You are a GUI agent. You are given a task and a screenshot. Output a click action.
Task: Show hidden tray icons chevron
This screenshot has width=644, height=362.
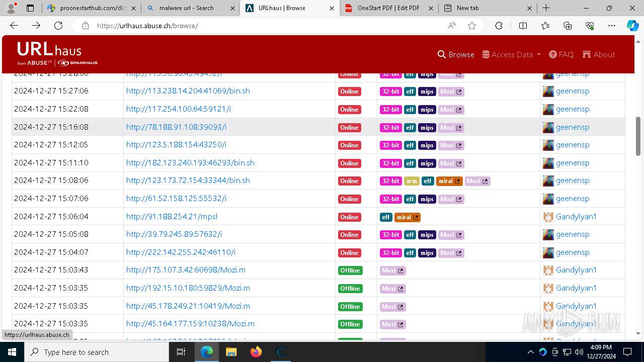click(x=531, y=352)
